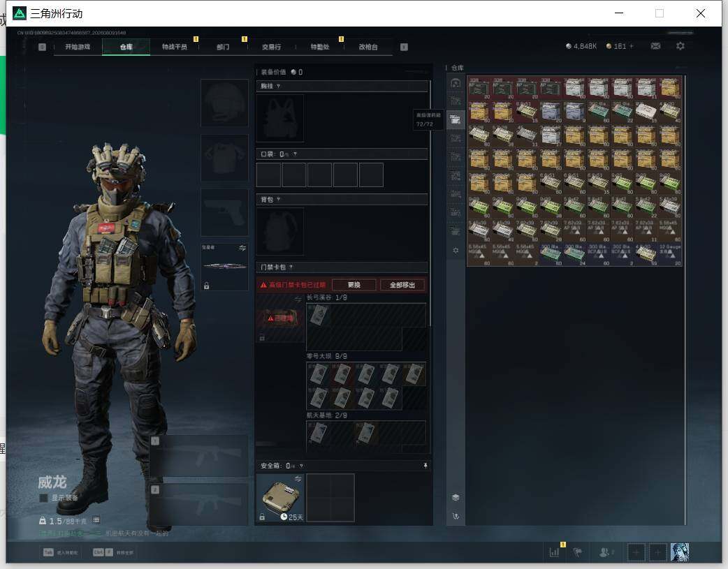The width and height of the screenshot is (728, 569).
Task: Select the empty chest rig slot
Action: coord(280,119)
